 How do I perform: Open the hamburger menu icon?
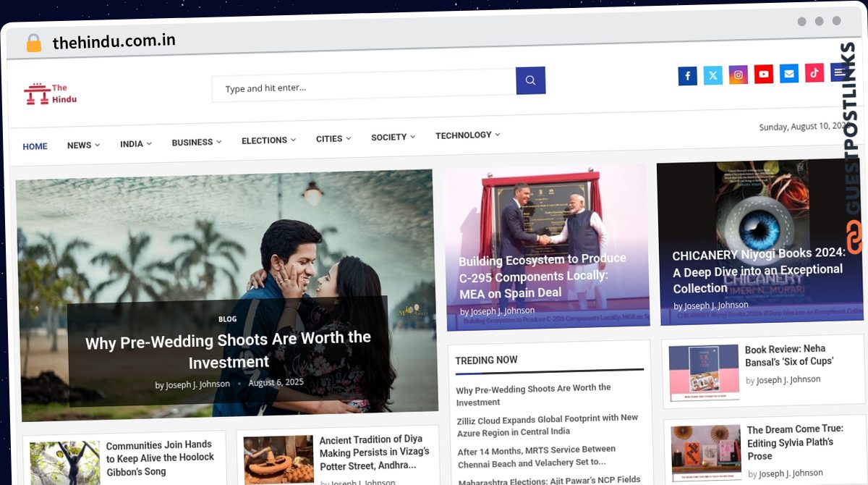(x=838, y=72)
